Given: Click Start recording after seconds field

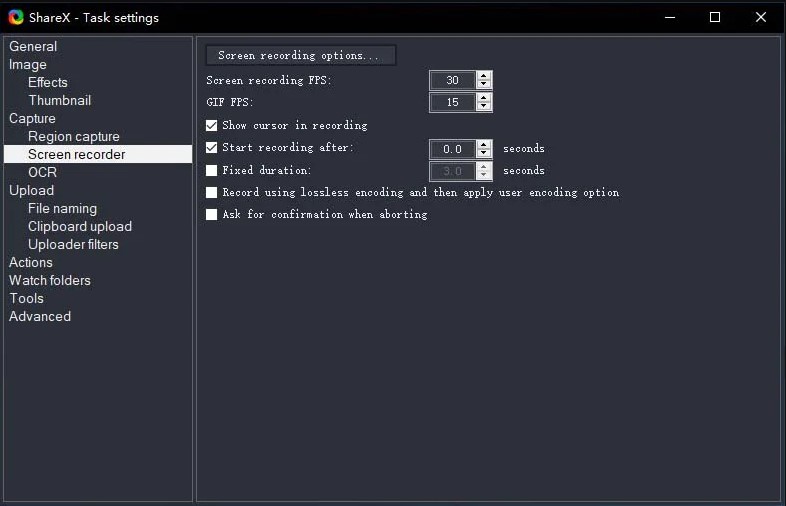Looking at the screenshot, I should 452,149.
